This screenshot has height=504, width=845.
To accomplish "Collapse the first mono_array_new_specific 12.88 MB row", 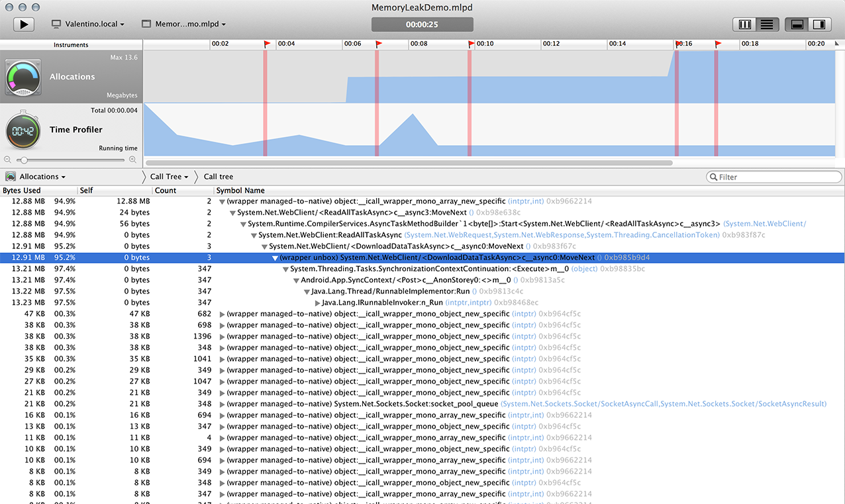I will click(223, 201).
